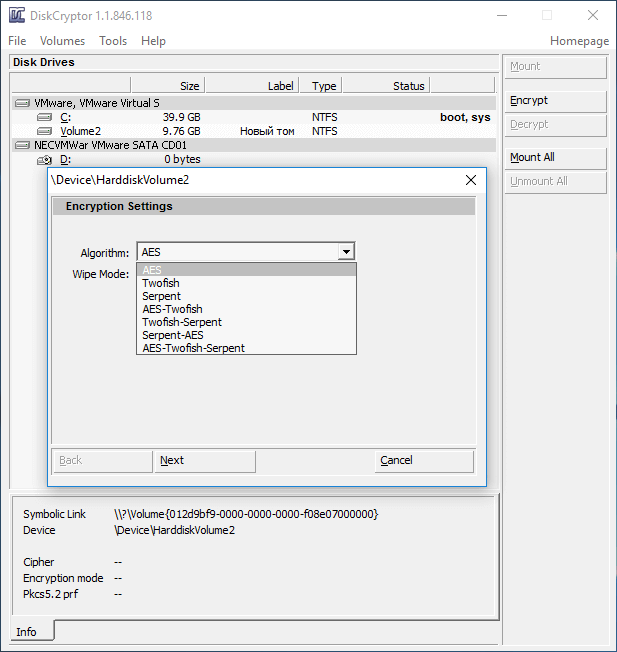The image size is (617, 652).
Task: Select the NECVMWar VMware SATA CD01 row
Action: pos(254,145)
